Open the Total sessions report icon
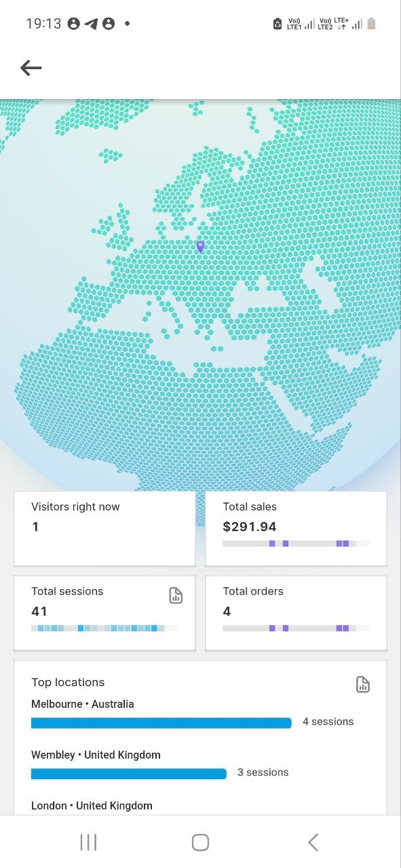The width and height of the screenshot is (401, 868). point(176,595)
